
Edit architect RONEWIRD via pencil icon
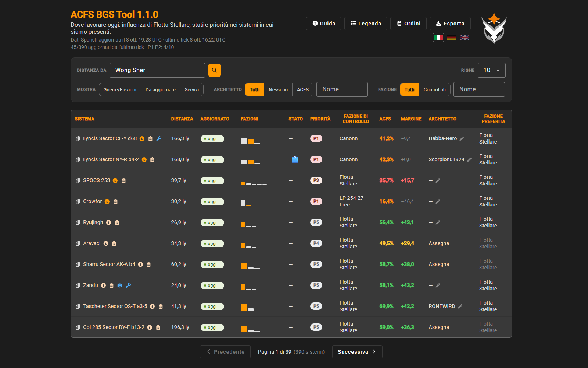pos(460,307)
